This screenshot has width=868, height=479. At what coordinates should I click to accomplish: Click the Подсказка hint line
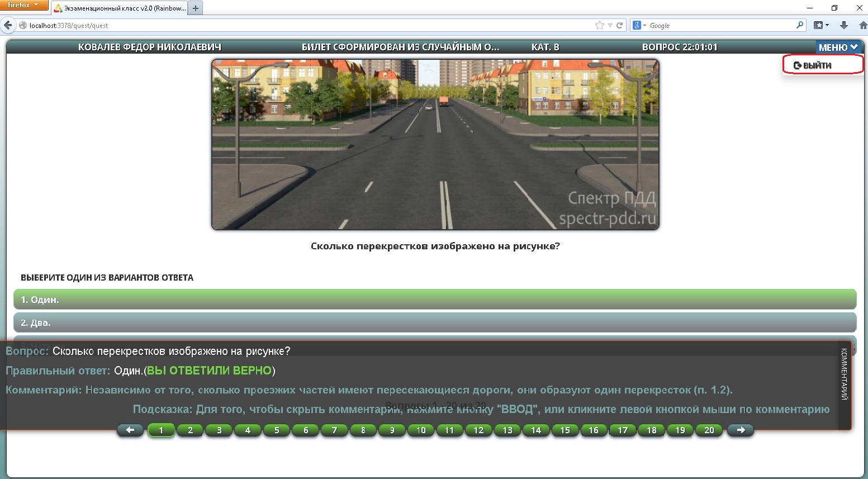[x=481, y=409]
